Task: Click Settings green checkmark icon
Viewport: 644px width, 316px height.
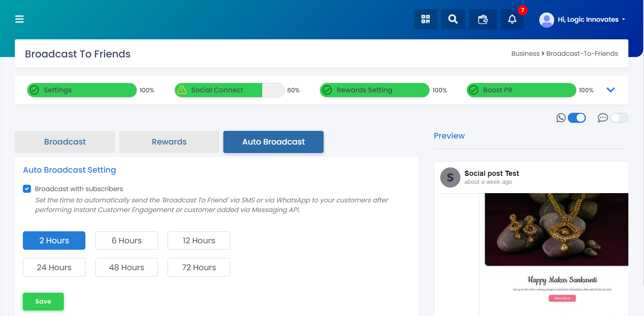Action: coord(34,90)
